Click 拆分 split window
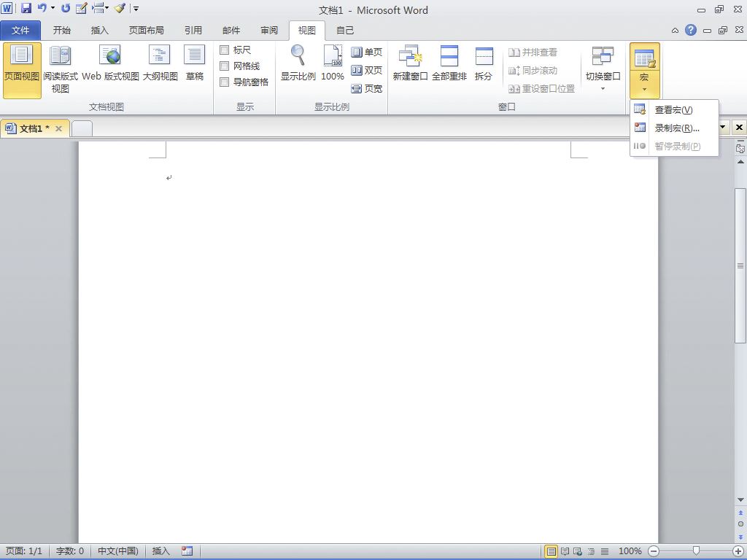This screenshot has width=747, height=560. pos(484,63)
